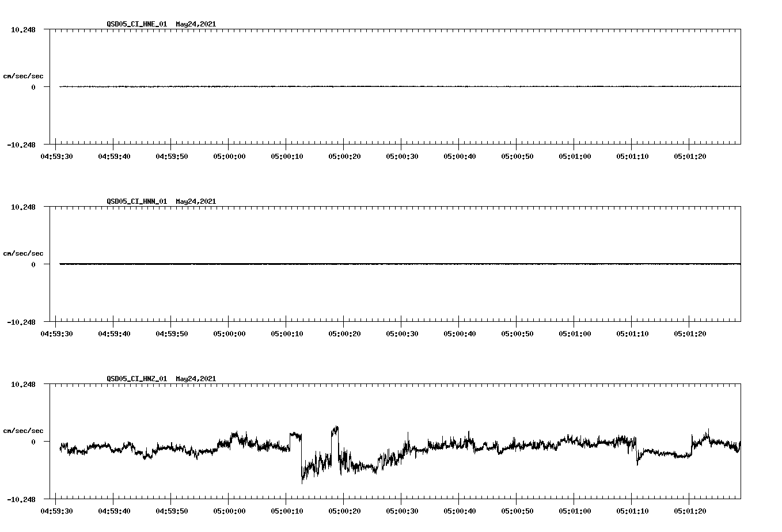This screenshot has height=532, width=782.
Task: Click the cm/sec/sec unit label on middle plot
Action: 24,253
